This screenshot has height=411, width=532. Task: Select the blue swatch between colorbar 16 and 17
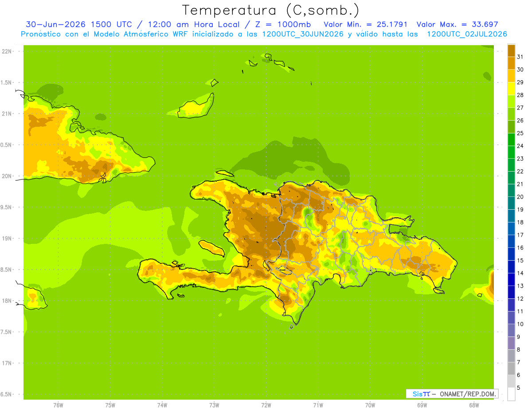pos(511,241)
